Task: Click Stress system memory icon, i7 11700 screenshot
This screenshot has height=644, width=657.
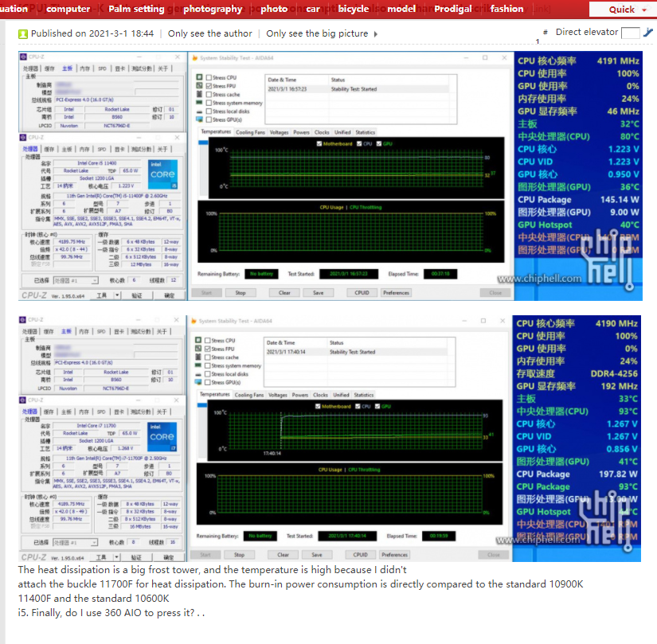Action: coord(198,365)
